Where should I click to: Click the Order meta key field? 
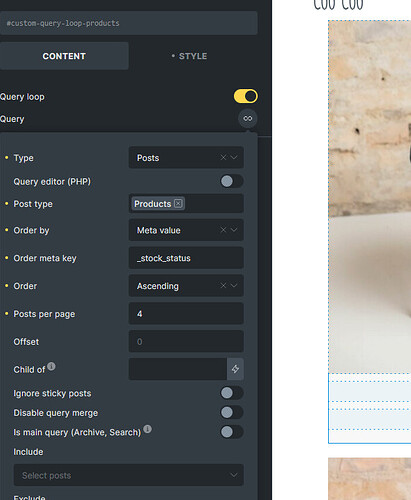(x=186, y=258)
